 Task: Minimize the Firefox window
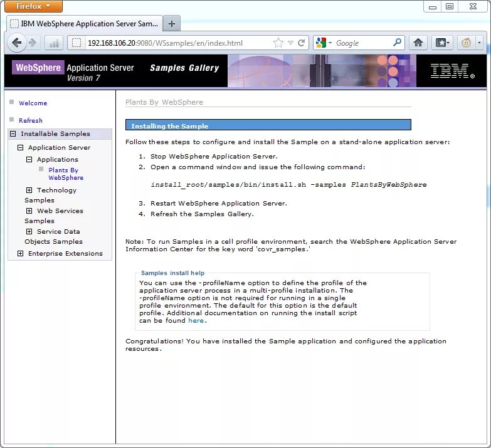[433, 6]
